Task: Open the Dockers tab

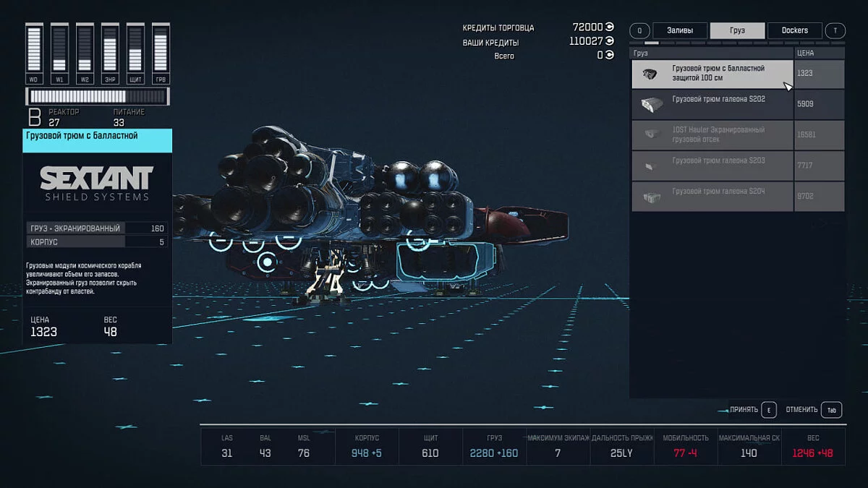Action: pyautogui.click(x=794, y=30)
